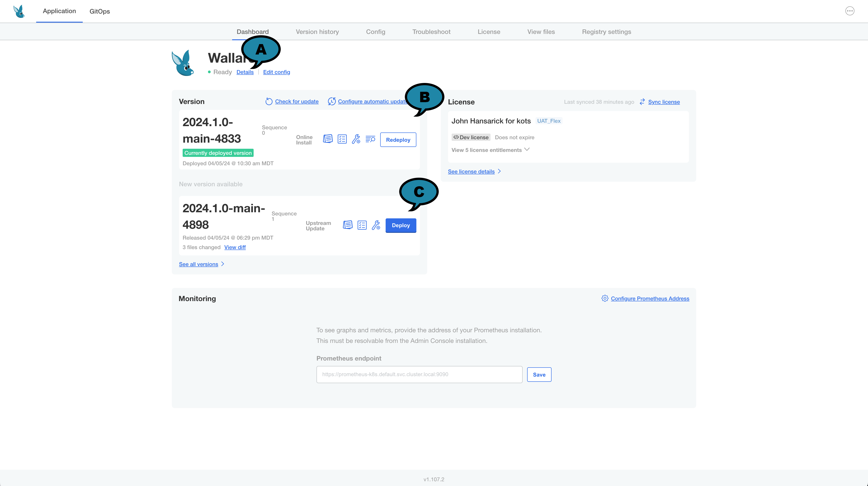The width and height of the screenshot is (868, 486).
Task: Open release notes icon for version main-4833
Action: pos(328,139)
